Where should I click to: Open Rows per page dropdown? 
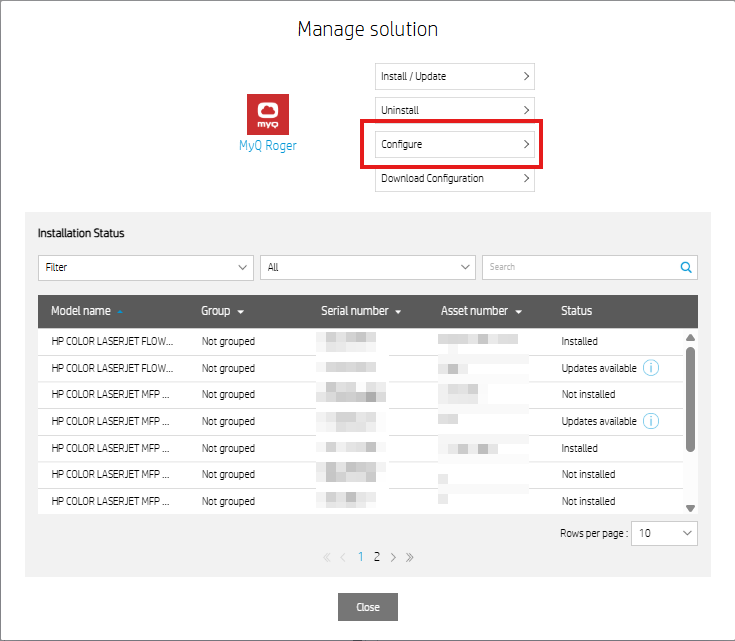(x=664, y=533)
